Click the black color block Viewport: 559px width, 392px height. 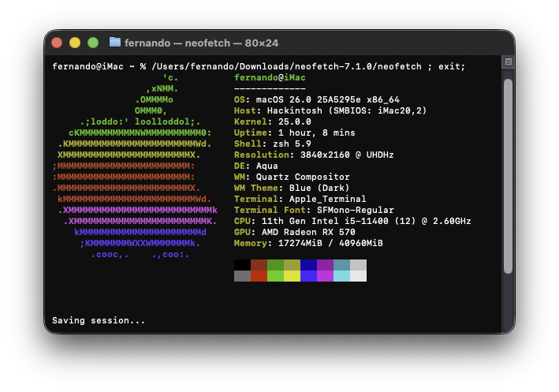click(x=242, y=265)
